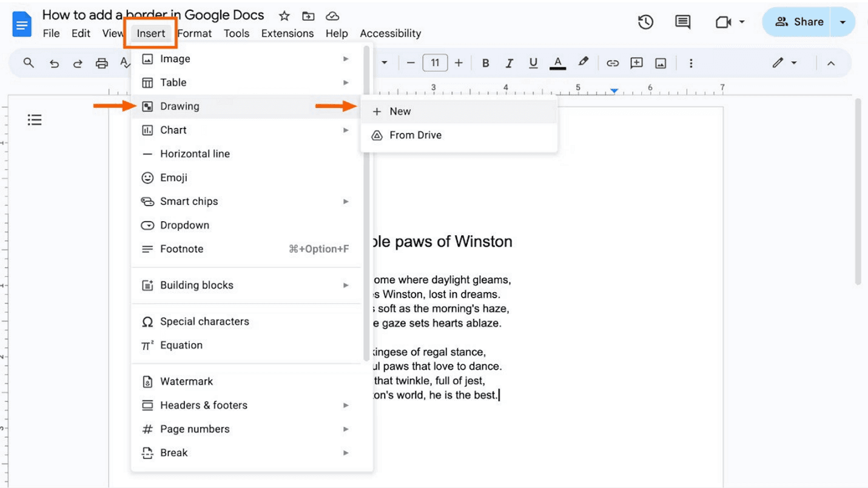Show all comments icon
The height and width of the screenshot is (488, 868).
coord(683,22)
